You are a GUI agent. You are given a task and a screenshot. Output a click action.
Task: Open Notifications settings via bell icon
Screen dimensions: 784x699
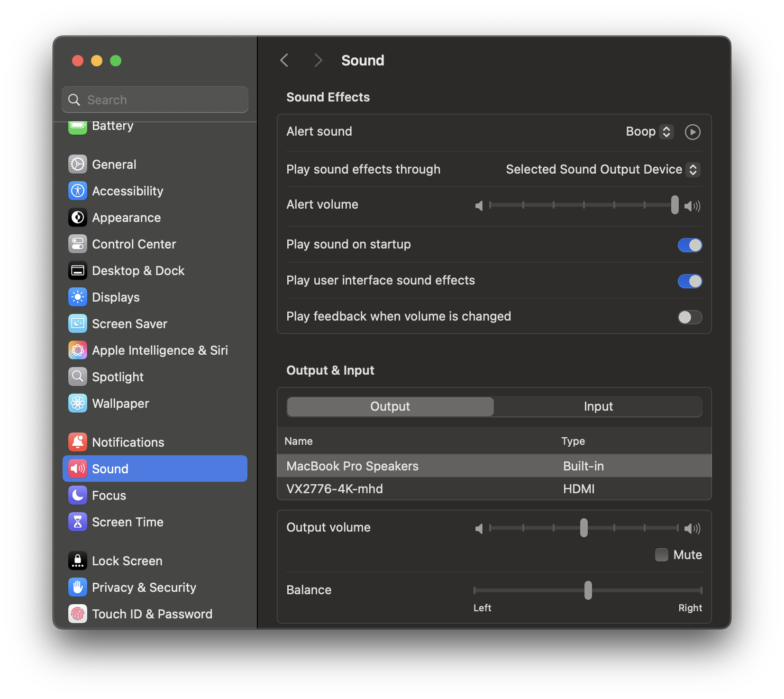tap(77, 442)
